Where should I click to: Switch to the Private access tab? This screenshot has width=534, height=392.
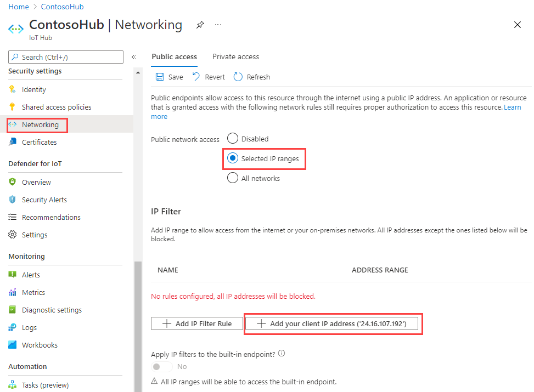pos(235,56)
